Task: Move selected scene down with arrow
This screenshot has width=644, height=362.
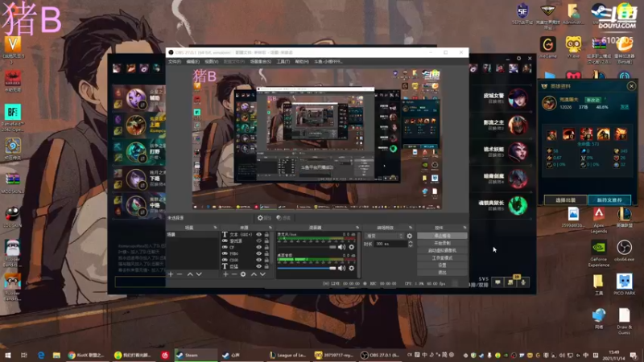Action: (199, 274)
